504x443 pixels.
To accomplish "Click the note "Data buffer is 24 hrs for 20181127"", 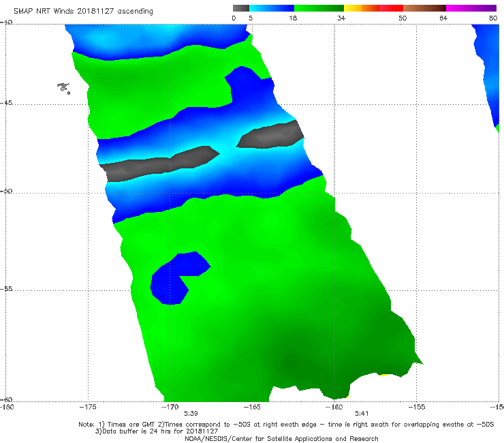I will (x=160, y=431).
